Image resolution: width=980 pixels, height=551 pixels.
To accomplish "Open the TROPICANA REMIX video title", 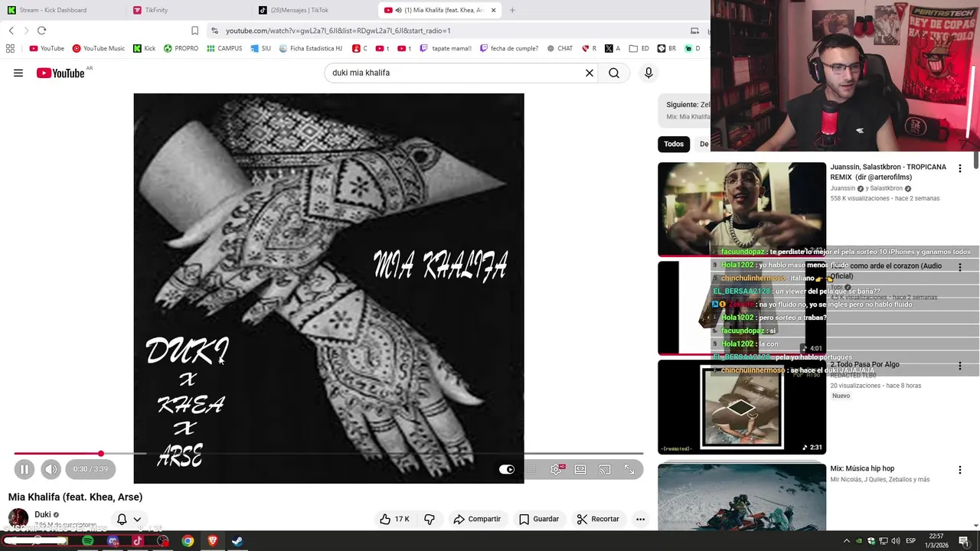I will tap(888, 172).
